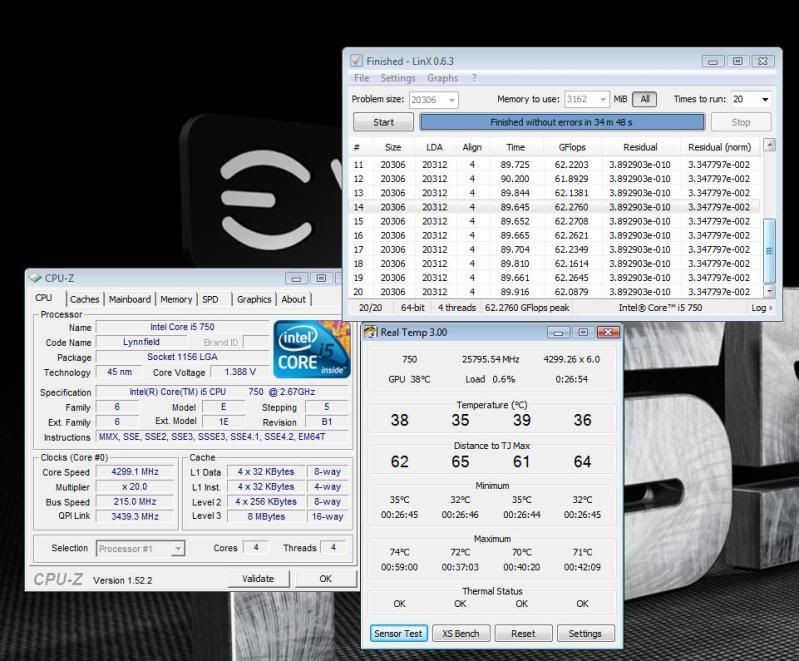Click the Core Speed value 4299.1 MHz

click(x=135, y=472)
